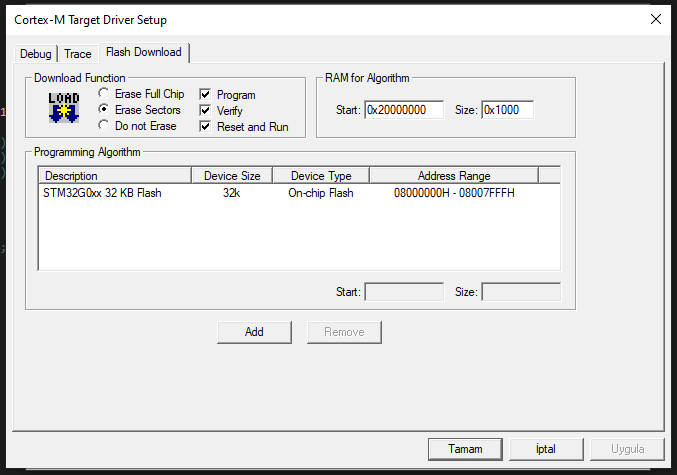Image resolution: width=677 pixels, height=475 pixels.
Task: Click the On-chip Flash cell
Action: pos(321,193)
